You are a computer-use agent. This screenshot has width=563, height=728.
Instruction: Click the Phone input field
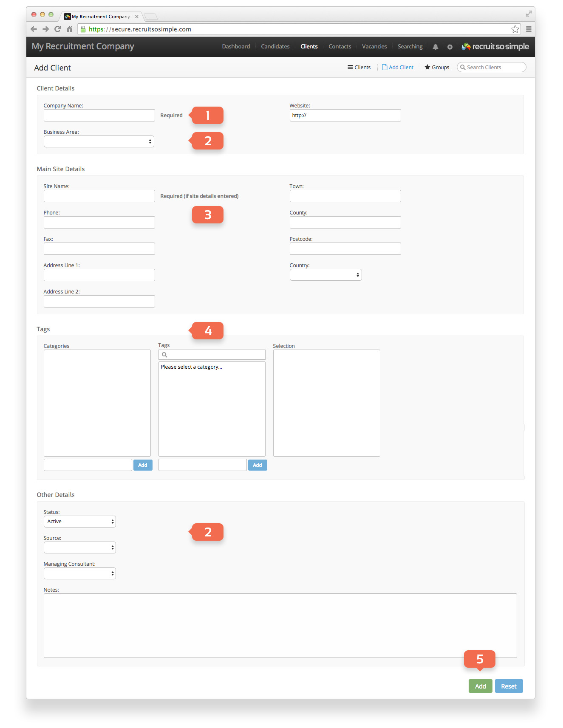click(x=99, y=223)
